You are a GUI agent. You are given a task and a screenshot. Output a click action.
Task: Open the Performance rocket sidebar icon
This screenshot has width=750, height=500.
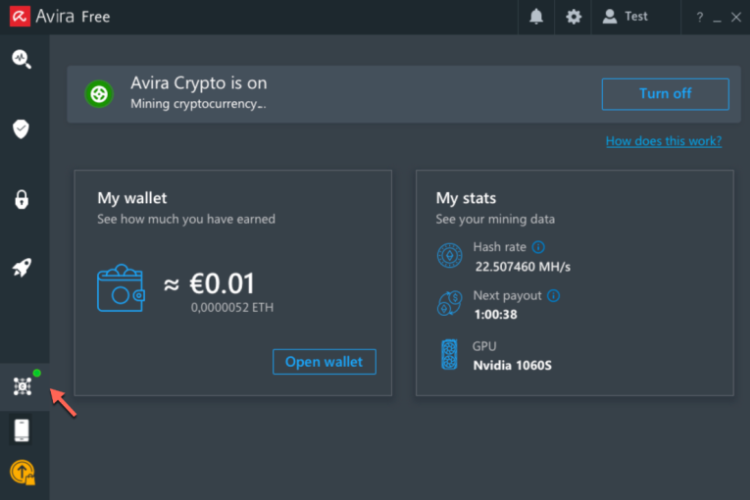(22, 268)
